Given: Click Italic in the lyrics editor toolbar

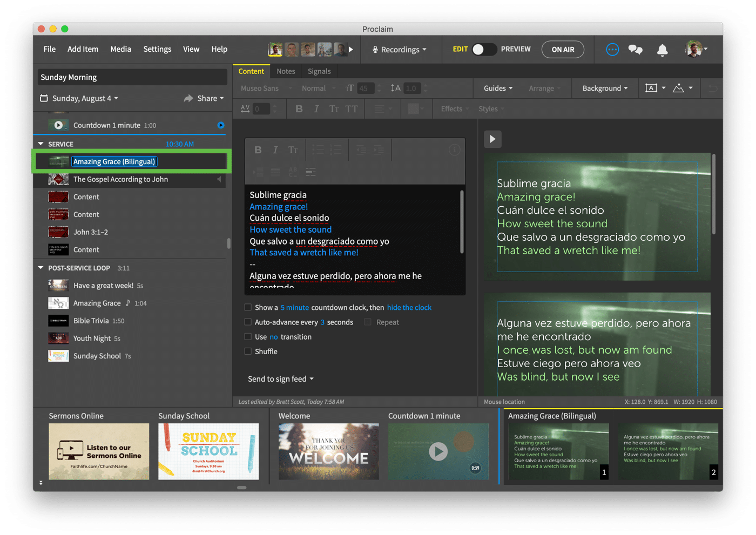Looking at the screenshot, I should (275, 150).
